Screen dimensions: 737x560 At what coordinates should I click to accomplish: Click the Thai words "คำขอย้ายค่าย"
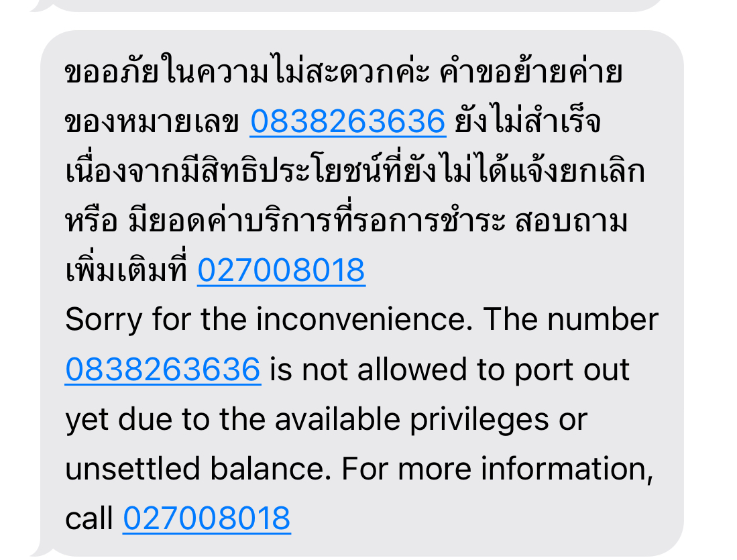(x=531, y=72)
